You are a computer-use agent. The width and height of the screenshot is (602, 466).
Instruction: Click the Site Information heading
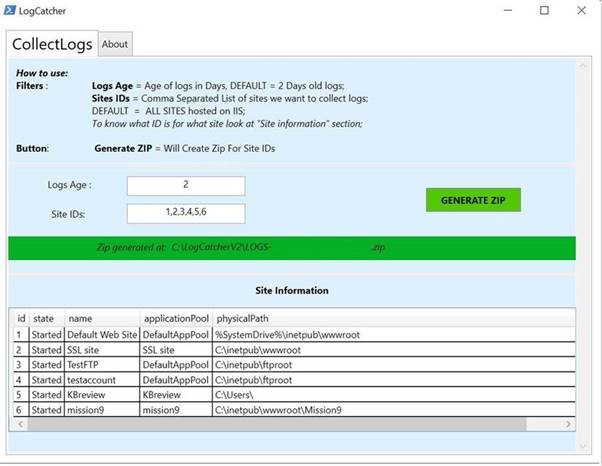tap(292, 291)
